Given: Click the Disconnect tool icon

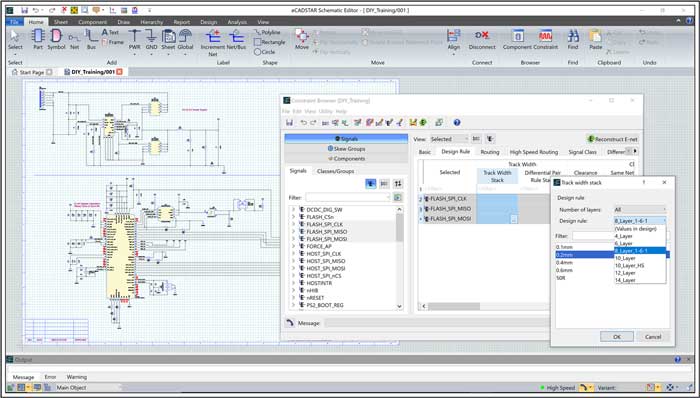Looking at the screenshot, I should click(482, 39).
